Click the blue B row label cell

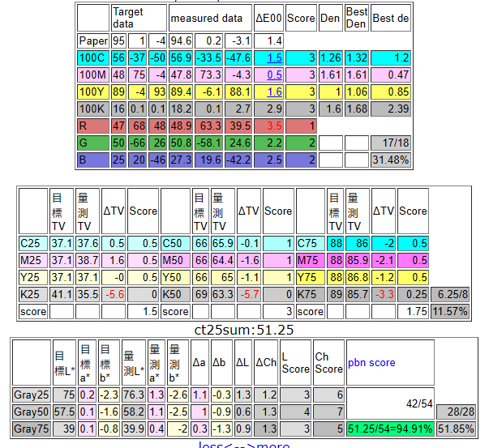[92, 160]
